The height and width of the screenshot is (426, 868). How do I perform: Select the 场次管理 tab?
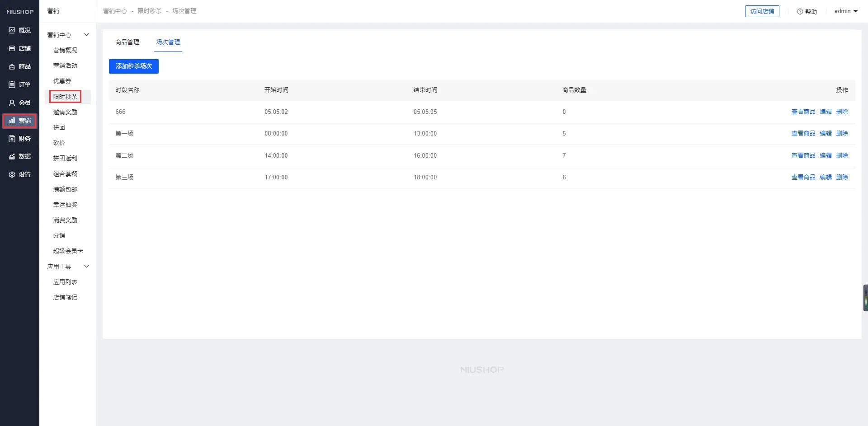(x=168, y=42)
